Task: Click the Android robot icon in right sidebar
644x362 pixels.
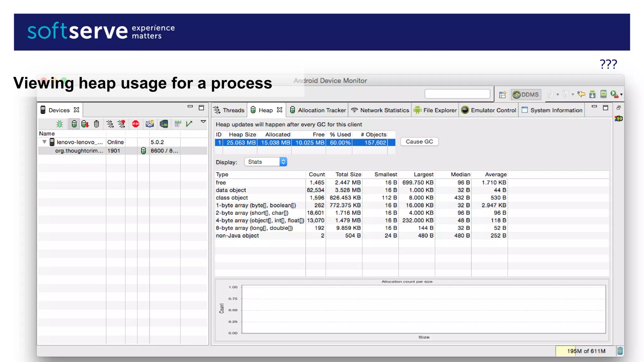Action: pyautogui.click(x=619, y=119)
